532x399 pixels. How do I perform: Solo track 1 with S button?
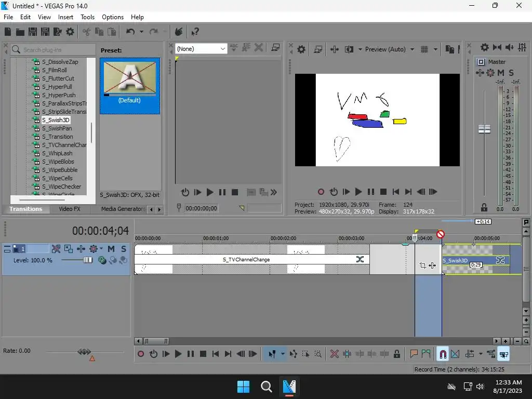point(124,249)
